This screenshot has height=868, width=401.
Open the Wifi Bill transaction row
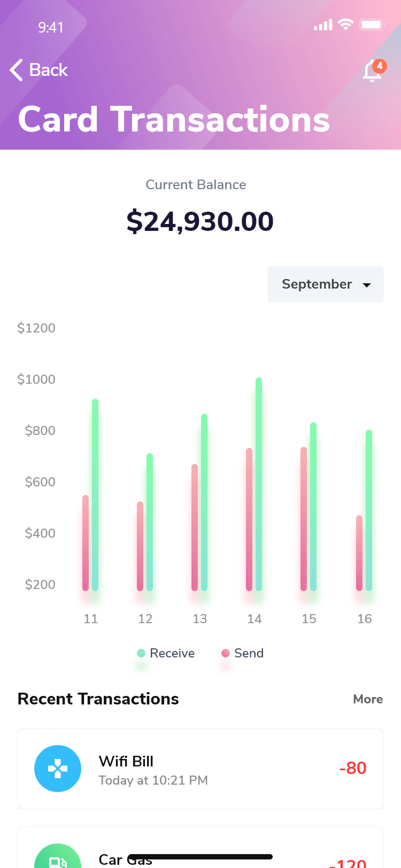(x=200, y=769)
